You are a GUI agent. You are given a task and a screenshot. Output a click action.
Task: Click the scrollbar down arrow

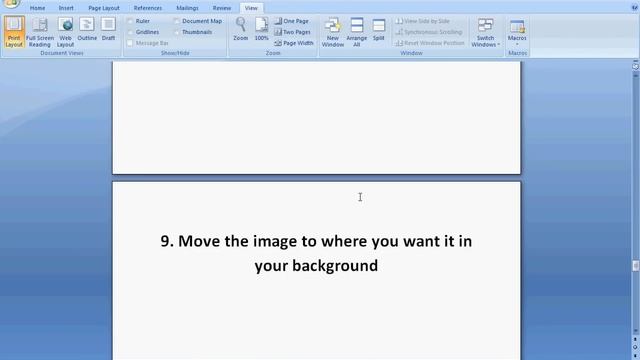[636, 331]
